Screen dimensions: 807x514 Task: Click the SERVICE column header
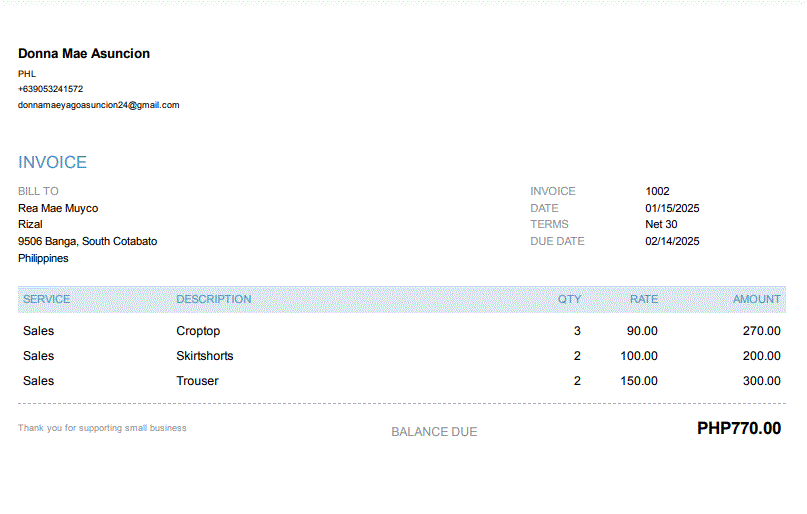pyautogui.click(x=46, y=299)
